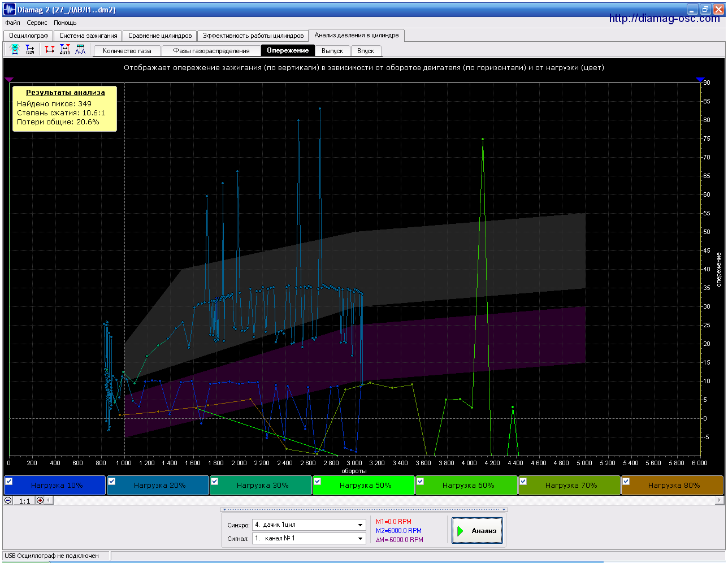Click the horizontal scrollbar right arrow
This screenshot has height=563, width=728.
(x=720, y=500)
